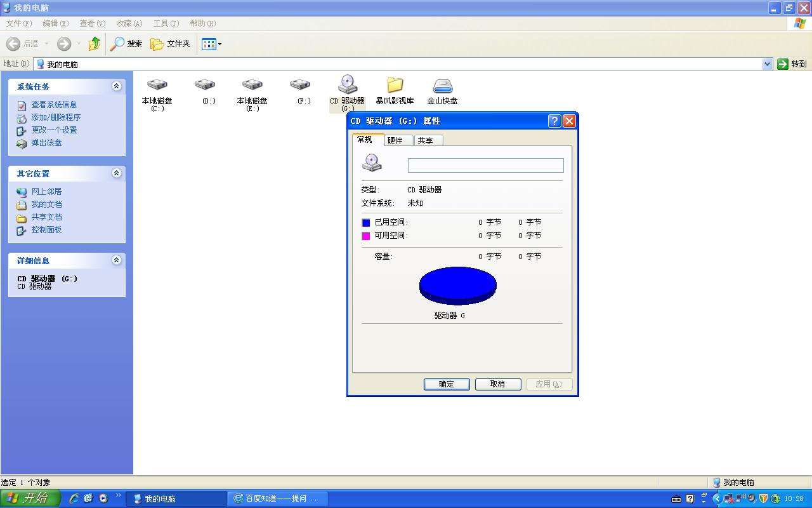
Task: Open back button history dropdown arrow
Action: pos(46,44)
